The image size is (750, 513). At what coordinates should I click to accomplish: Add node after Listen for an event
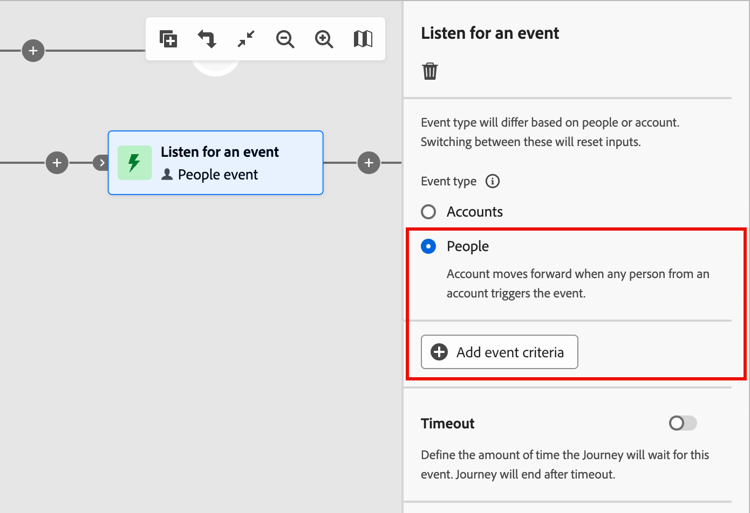(369, 163)
